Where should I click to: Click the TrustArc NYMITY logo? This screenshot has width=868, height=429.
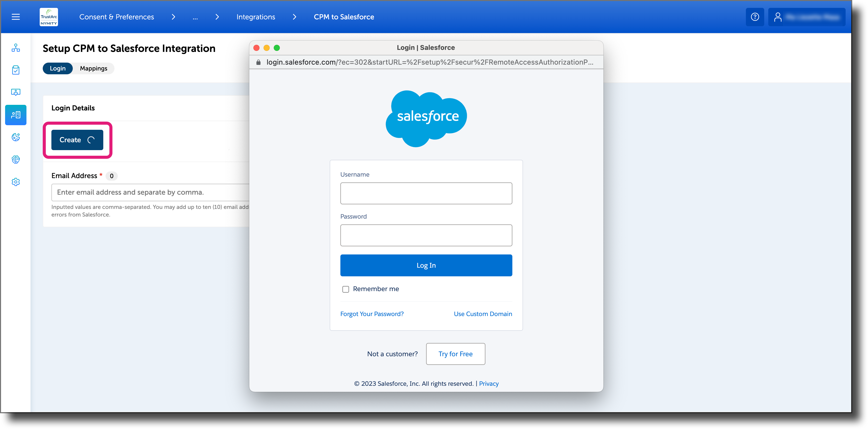(x=49, y=17)
